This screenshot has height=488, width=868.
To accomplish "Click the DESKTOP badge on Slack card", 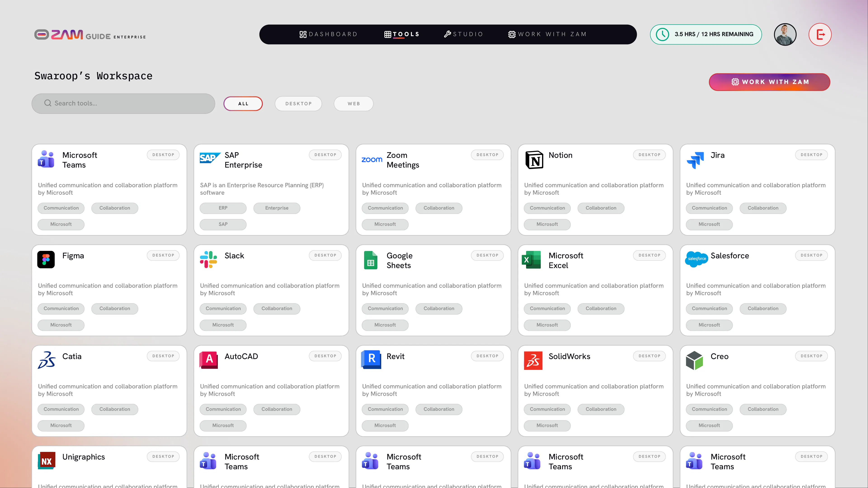I will (x=325, y=255).
